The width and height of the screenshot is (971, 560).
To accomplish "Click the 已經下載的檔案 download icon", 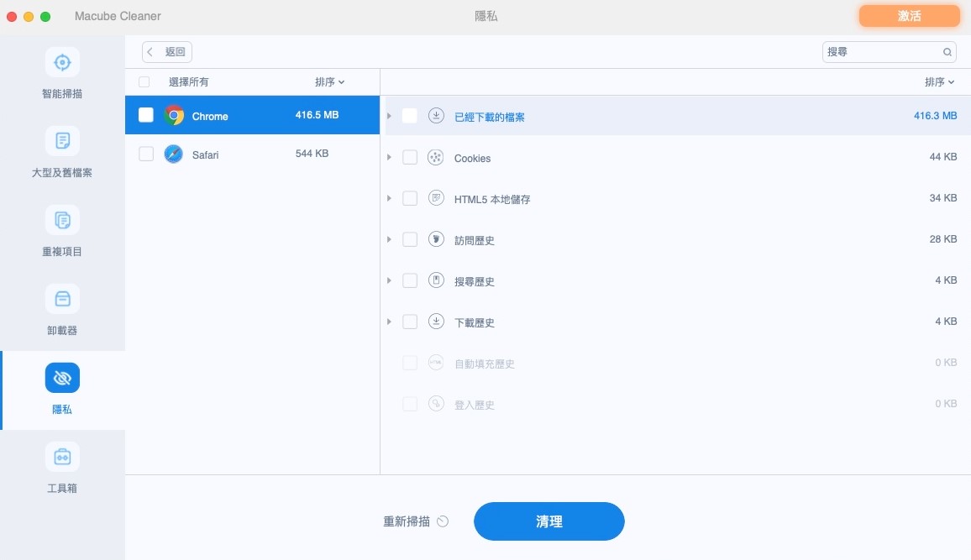I will [x=436, y=116].
